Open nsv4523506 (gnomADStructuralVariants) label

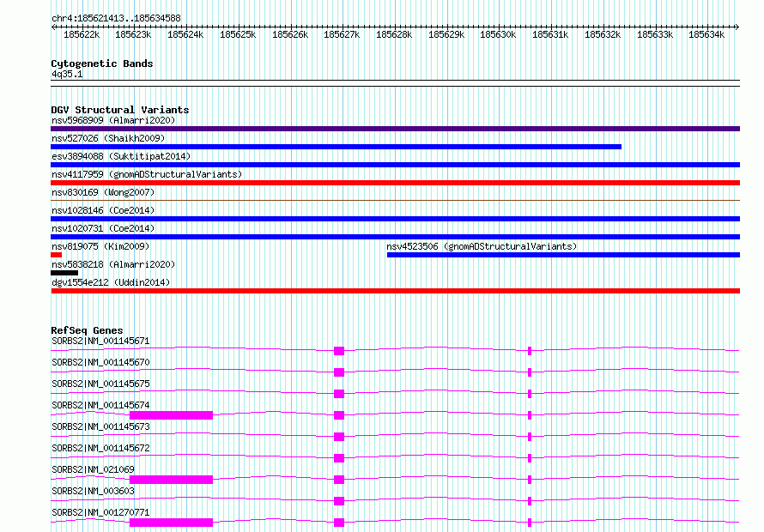[x=482, y=246]
